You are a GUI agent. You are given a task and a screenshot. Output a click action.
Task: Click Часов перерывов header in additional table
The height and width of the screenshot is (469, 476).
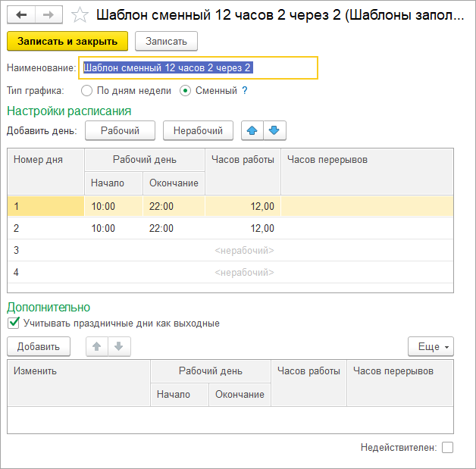[x=400, y=383]
